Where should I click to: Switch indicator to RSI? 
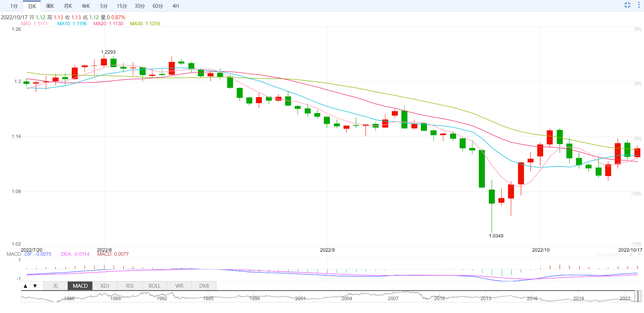[130, 286]
